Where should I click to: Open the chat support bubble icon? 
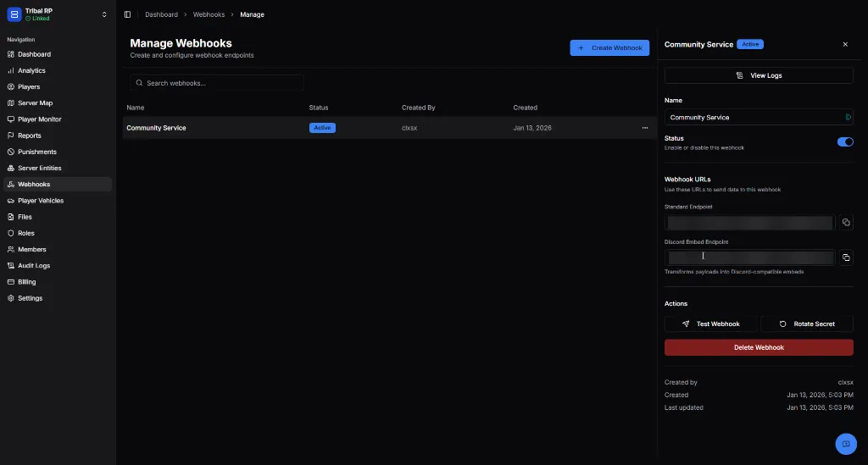846,444
